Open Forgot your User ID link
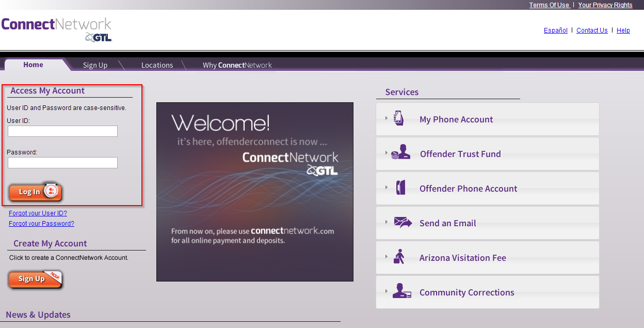This screenshot has width=644, height=328. 38,213
